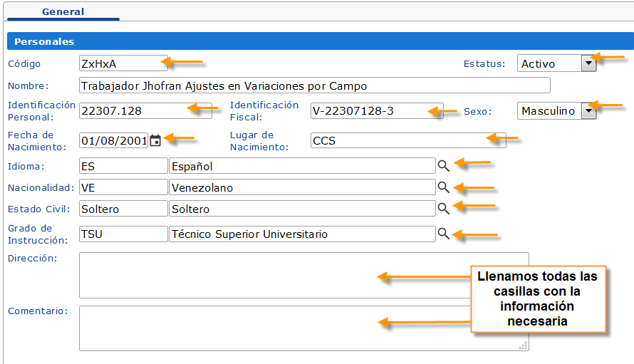
Task: Click into the Nombre text field
Action: click(x=314, y=85)
